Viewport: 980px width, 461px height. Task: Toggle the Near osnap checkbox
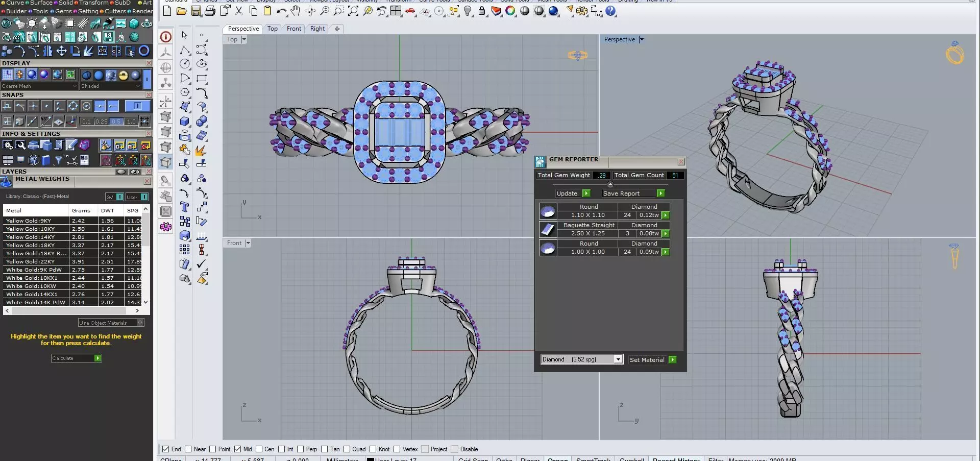tap(188, 449)
